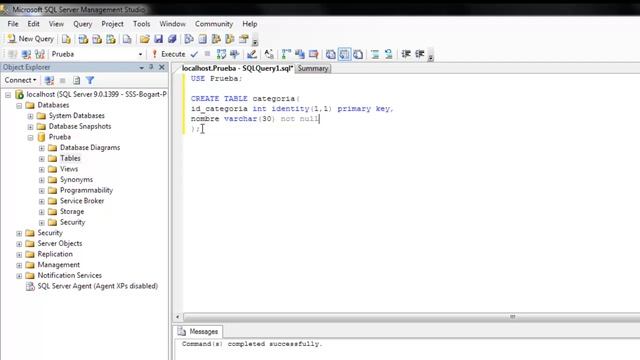
Task: Switch output to Results to Text
Action: 331,54
